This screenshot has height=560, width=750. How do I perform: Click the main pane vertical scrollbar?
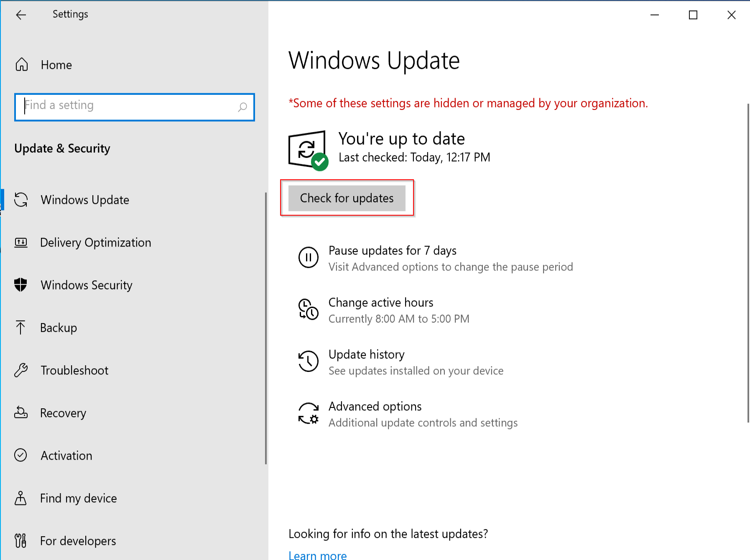pyautogui.click(x=748, y=262)
